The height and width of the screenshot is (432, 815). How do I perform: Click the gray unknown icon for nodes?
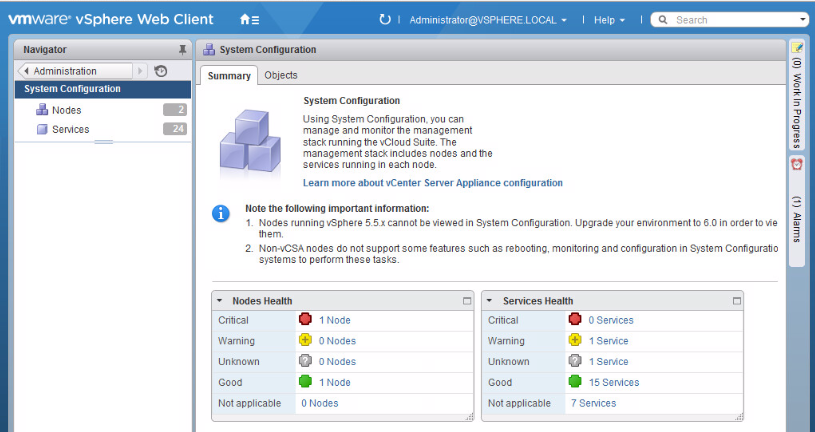[x=306, y=361]
